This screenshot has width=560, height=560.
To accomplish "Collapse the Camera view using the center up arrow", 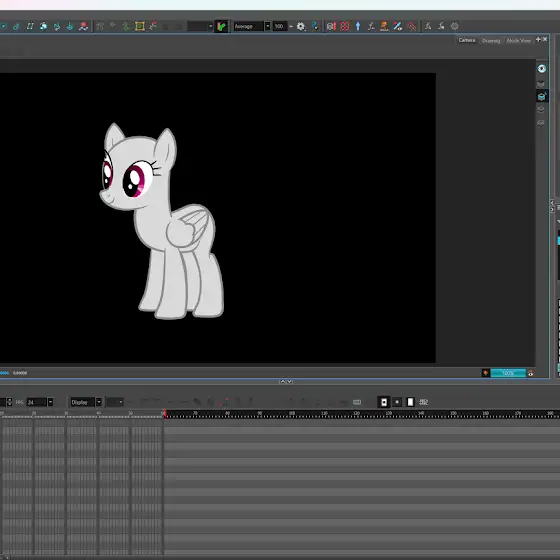I will point(282,381).
